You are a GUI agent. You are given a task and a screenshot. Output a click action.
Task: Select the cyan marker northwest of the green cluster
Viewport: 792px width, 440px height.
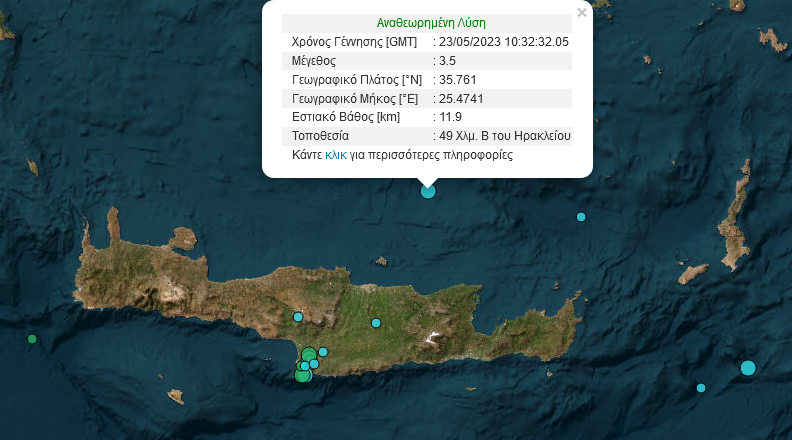click(298, 317)
